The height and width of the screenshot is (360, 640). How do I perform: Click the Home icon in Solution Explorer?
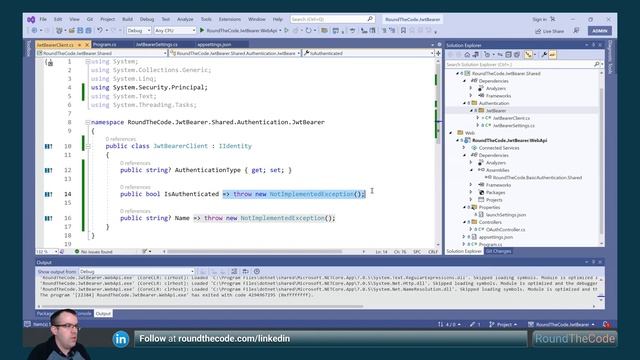(467, 55)
